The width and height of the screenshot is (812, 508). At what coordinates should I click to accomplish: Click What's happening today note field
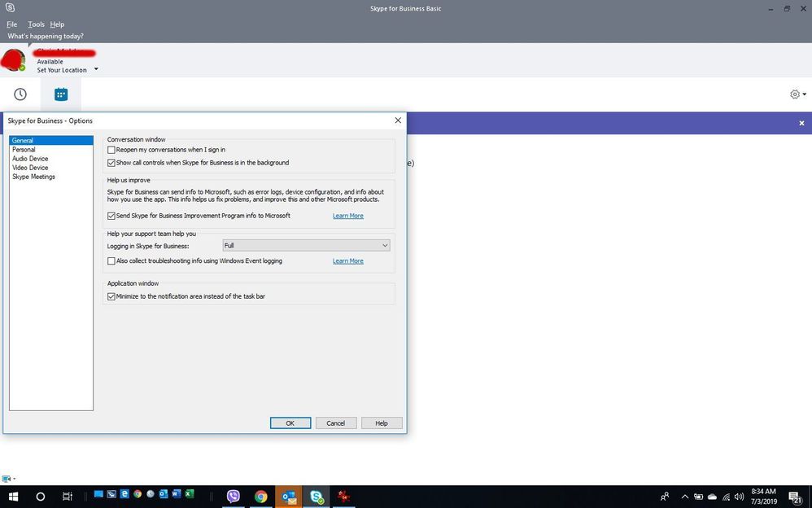click(46, 37)
